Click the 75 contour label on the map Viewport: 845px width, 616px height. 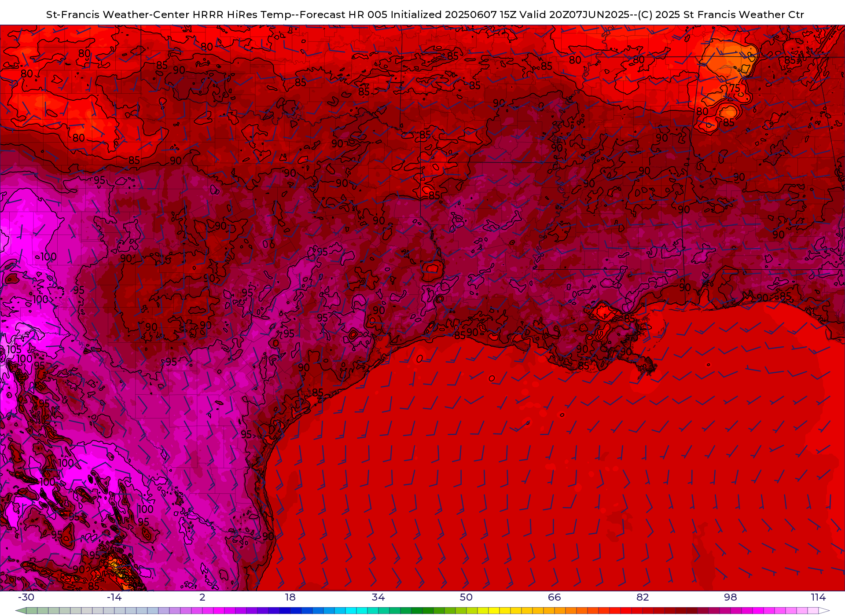pyautogui.click(x=735, y=88)
